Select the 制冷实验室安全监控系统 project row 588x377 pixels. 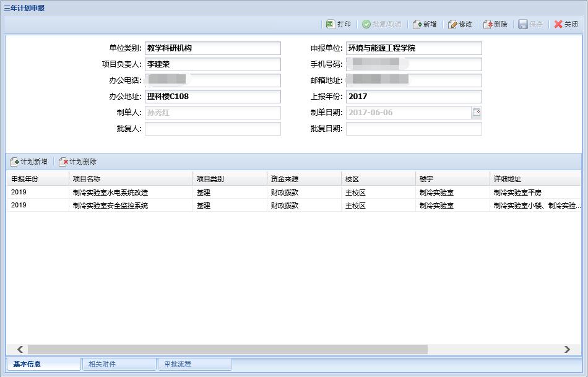110,206
